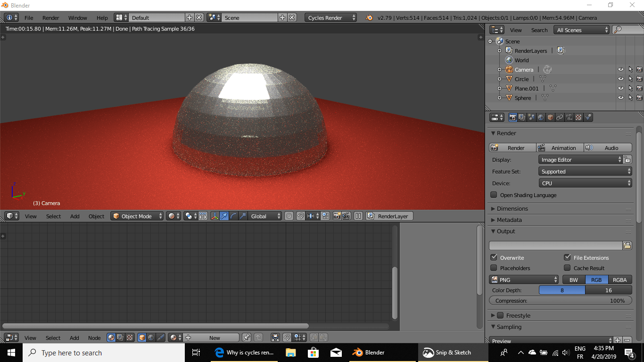Select RGBA color mode for PNG output
The width and height of the screenshot is (644, 362).
point(619,280)
